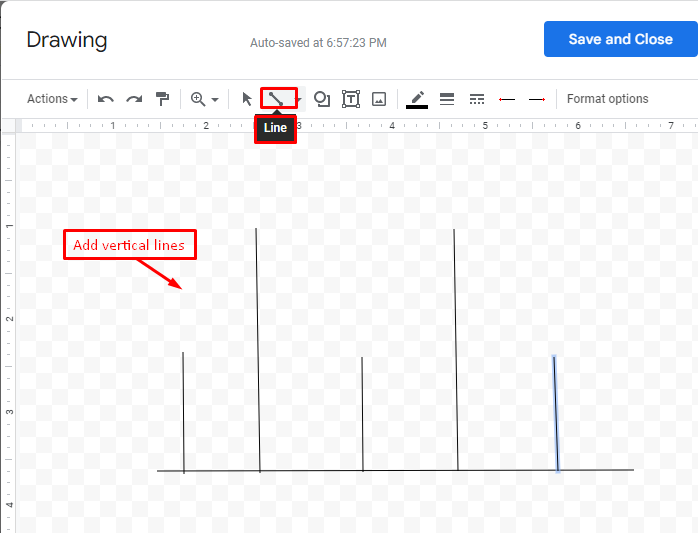The width and height of the screenshot is (698, 533).
Task: Open the line start arrow options
Action: tap(507, 99)
